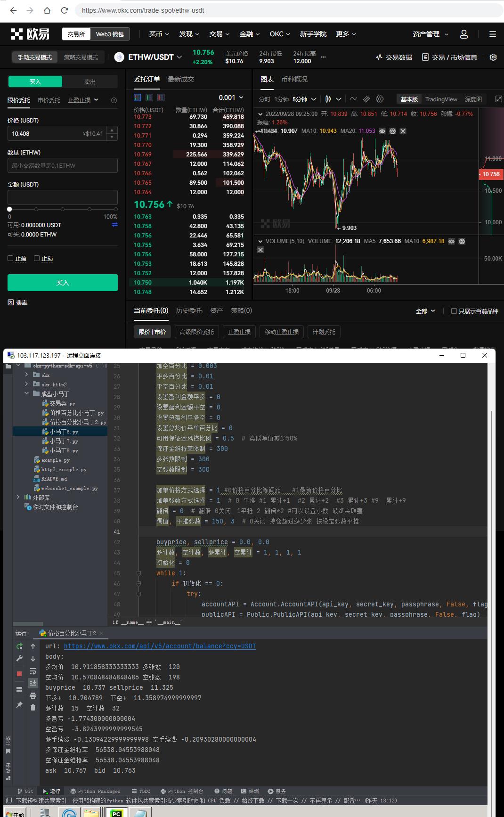
Task: Open MA indicator settings gear
Action: (392, 131)
